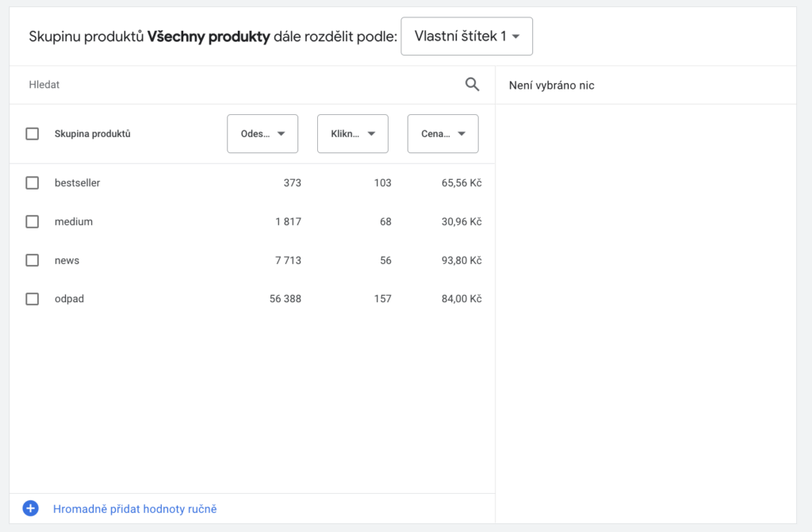
Task: Click the 373 impressions value
Action: tap(292, 183)
